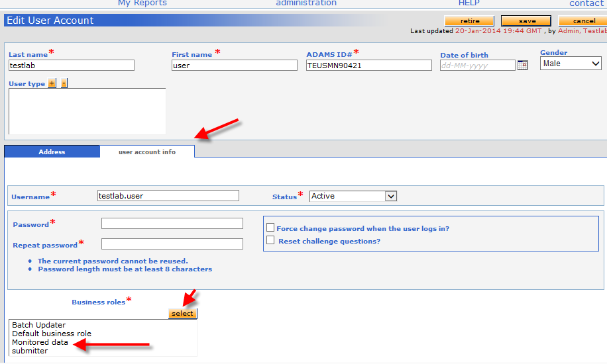Select Monitored data submitter role

tap(40, 347)
